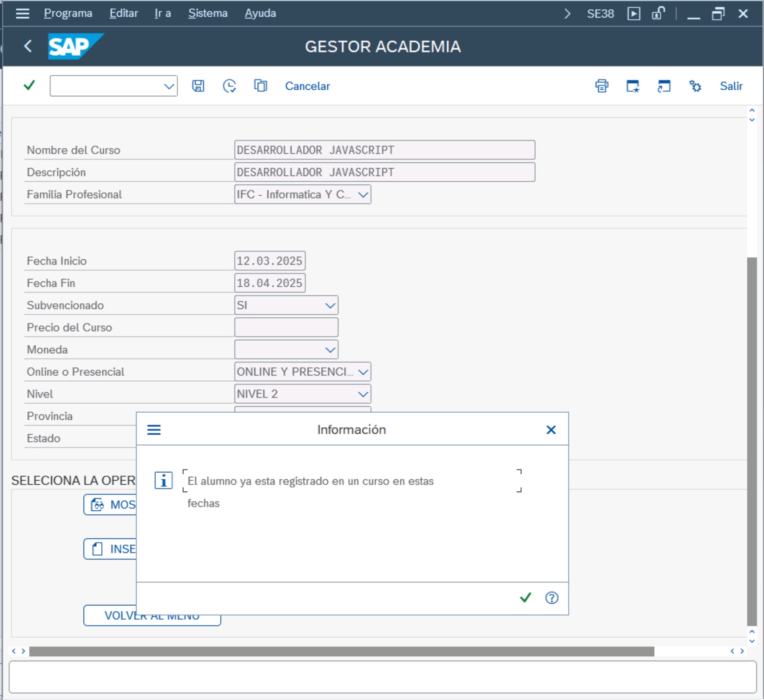Click the VOLVER AL MENU button

point(152,616)
